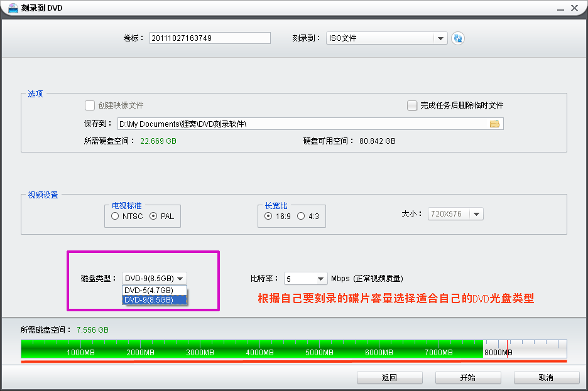Click the 22.669 GB required space value
The width and height of the screenshot is (588, 391).
(x=158, y=141)
